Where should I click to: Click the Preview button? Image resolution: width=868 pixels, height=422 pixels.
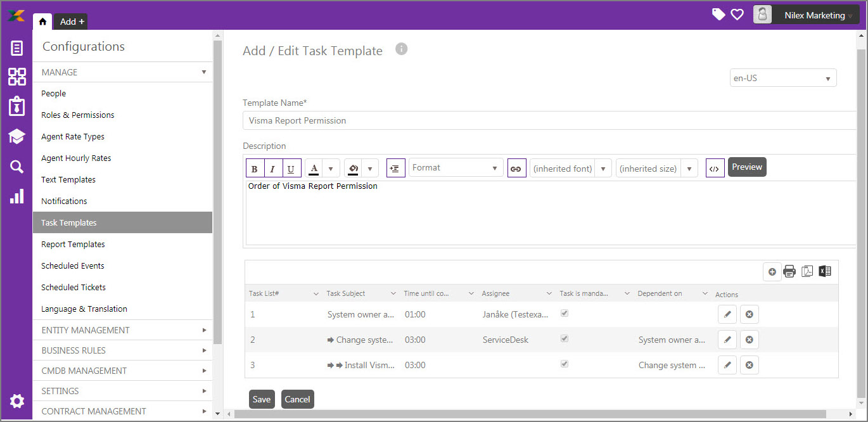pos(747,167)
